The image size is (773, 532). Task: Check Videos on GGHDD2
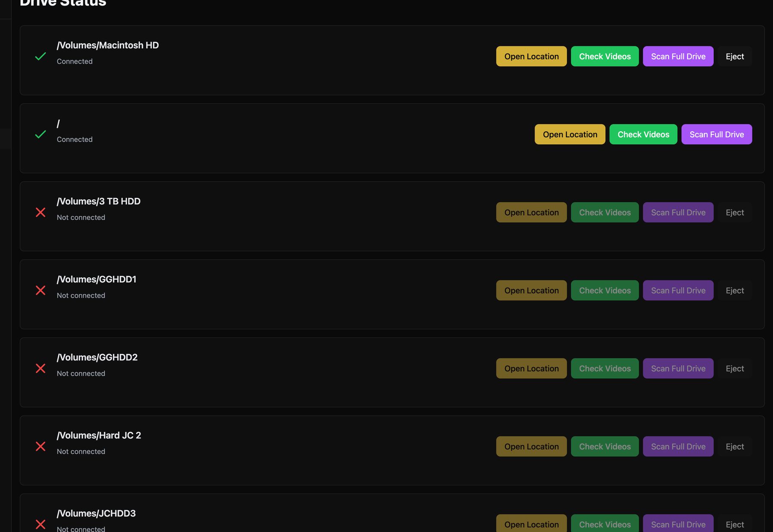pyautogui.click(x=605, y=368)
